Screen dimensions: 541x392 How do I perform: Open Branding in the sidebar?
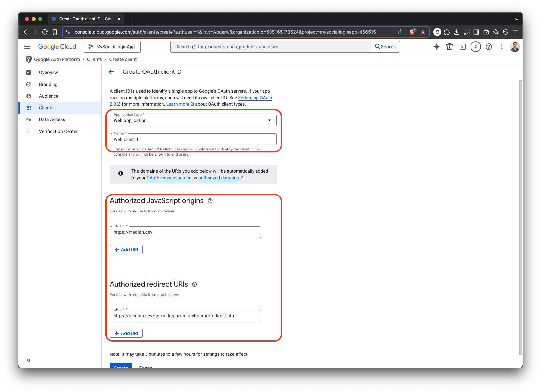[x=60, y=84]
